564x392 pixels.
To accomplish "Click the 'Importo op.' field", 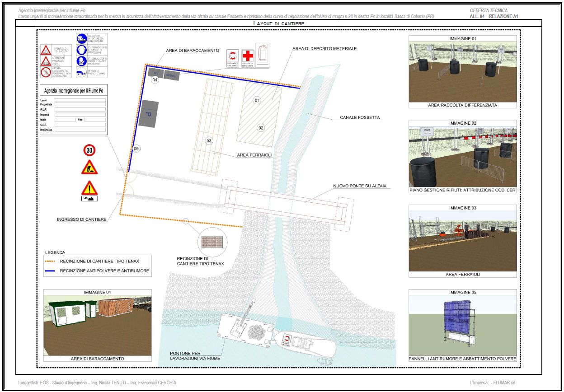I will pos(80,130).
